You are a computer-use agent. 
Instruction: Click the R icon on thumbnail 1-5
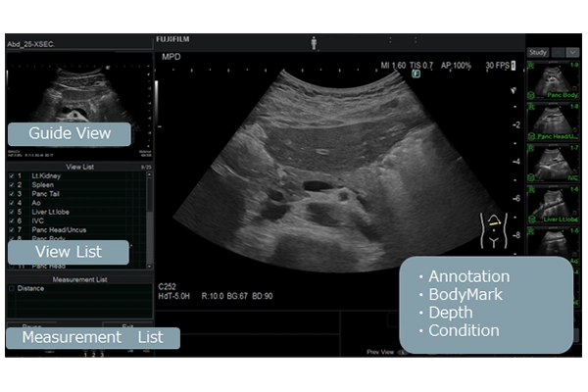tap(531, 231)
